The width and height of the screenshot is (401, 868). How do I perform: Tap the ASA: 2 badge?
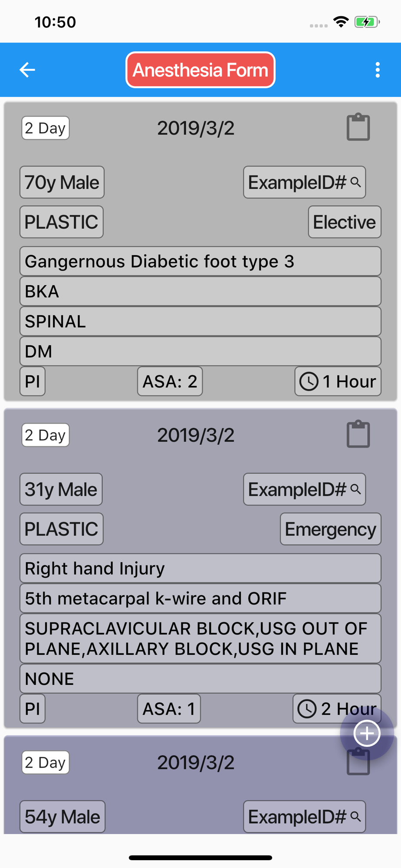tap(170, 381)
